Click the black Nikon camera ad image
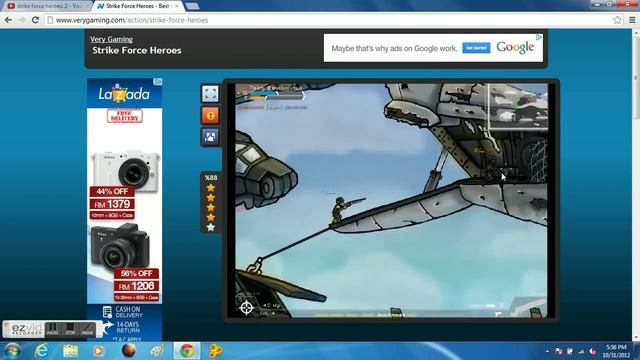 [x=119, y=247]
